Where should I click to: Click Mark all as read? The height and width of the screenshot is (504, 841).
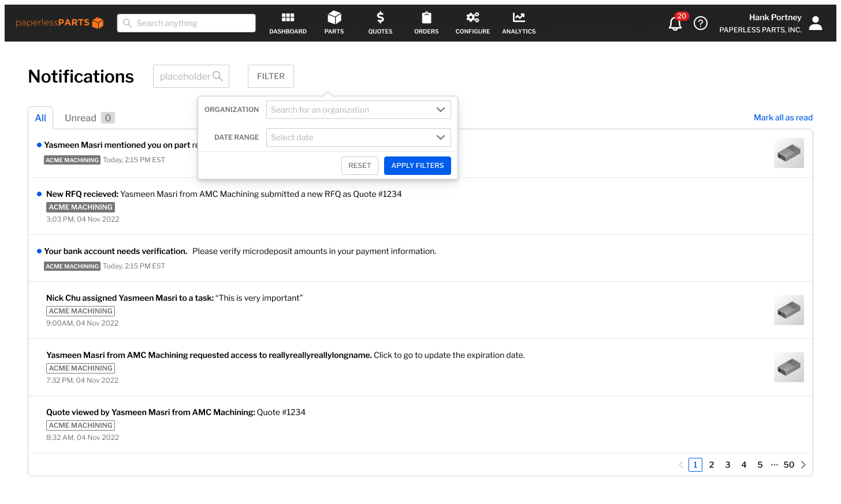click(783, 117)
